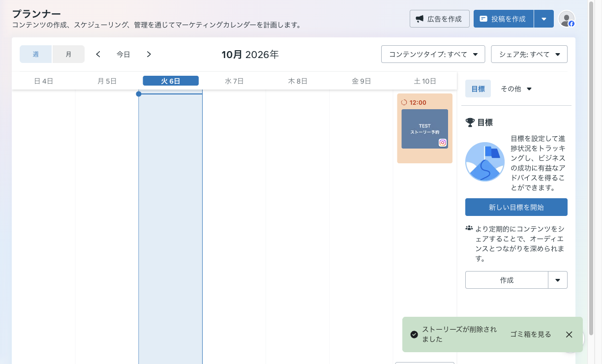Screen dimensions: 602x364
Task: Go to the previous week arrow
Action: click(98, 54)
